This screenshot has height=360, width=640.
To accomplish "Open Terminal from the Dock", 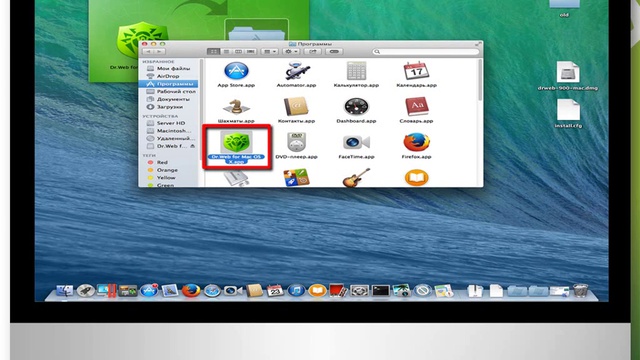I will click(380, 291).
